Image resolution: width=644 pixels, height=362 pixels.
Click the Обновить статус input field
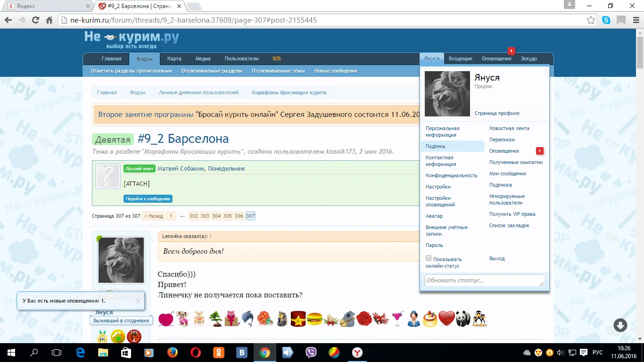pos(484,280)
